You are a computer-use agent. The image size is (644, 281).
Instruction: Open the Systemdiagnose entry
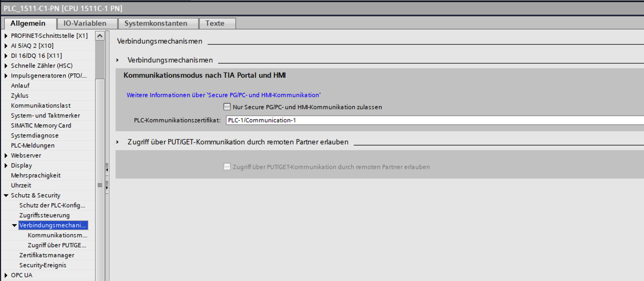(x=35, y=136)
